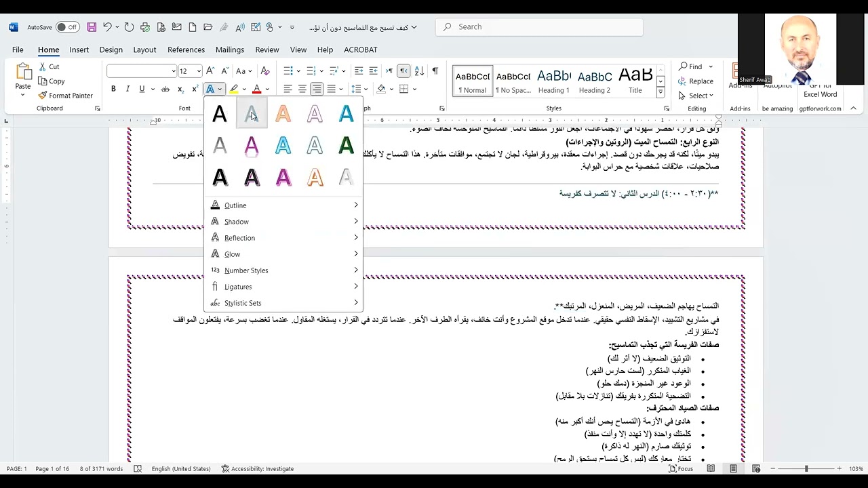Align paragraph text to the left

[288, 89]
